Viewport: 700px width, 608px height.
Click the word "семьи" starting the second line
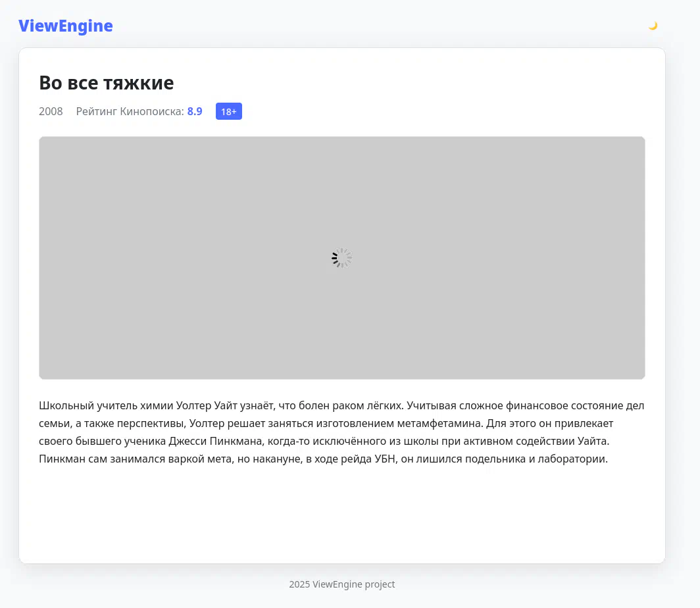point(53,423)
